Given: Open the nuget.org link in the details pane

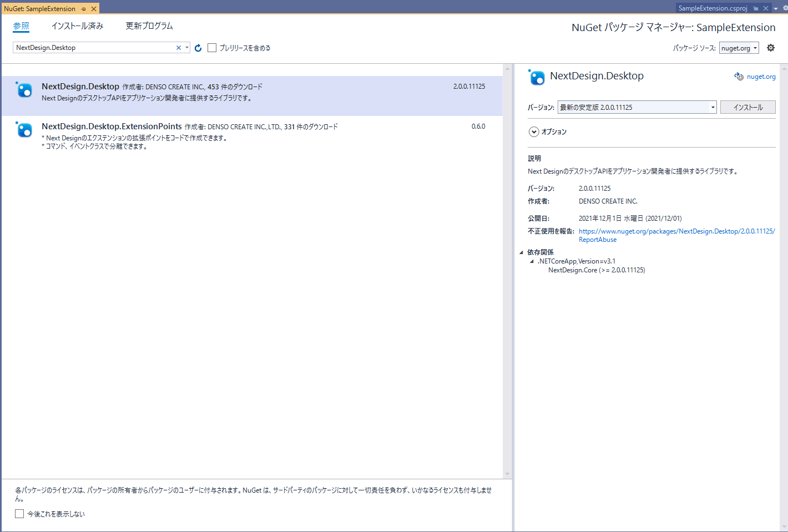Looking at the screenshot, I should [x=761, y=77].
